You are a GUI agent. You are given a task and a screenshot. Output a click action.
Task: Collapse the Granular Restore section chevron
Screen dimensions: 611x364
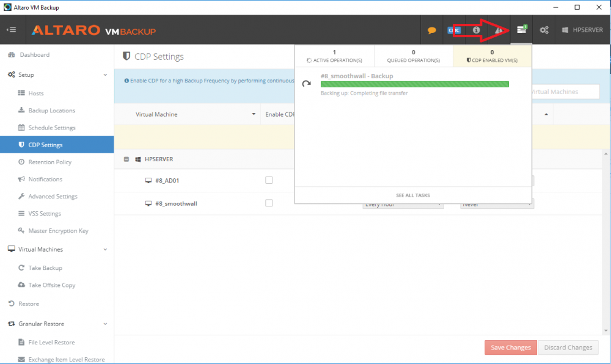[x=105, y=324]
